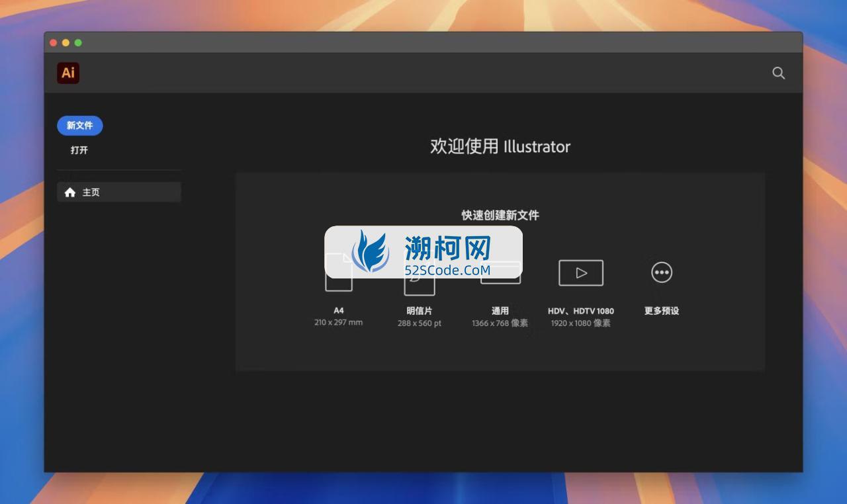Image resolution: width=847 pixels, height=504 pixels.
Task: Open search with the magnifier icon
Action: [x=779, y=73]
